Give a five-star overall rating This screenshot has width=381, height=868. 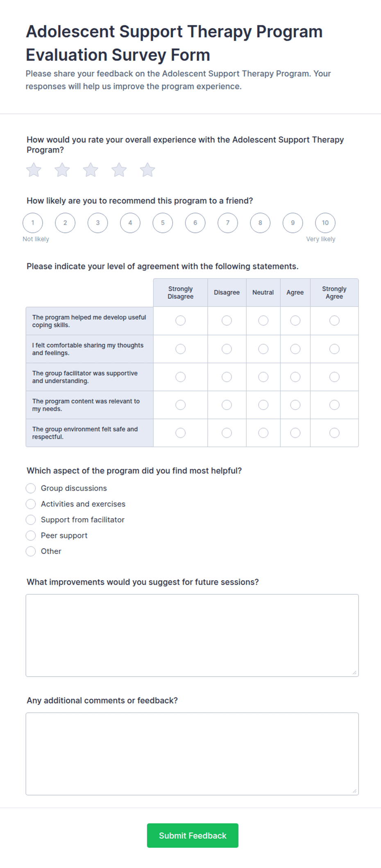[147, 170]
